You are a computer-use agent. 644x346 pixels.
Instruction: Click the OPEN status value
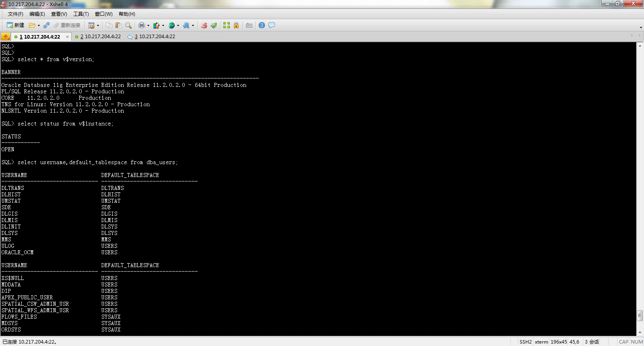8,150
